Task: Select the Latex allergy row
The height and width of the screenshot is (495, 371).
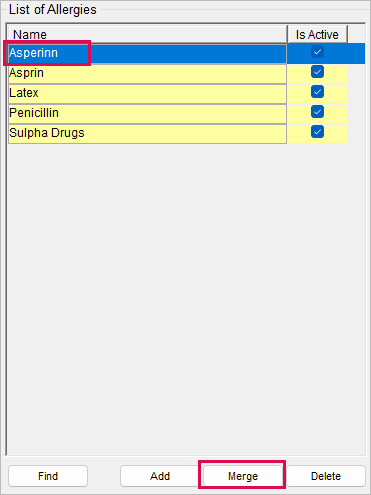Action: click(x=147, y=93)
